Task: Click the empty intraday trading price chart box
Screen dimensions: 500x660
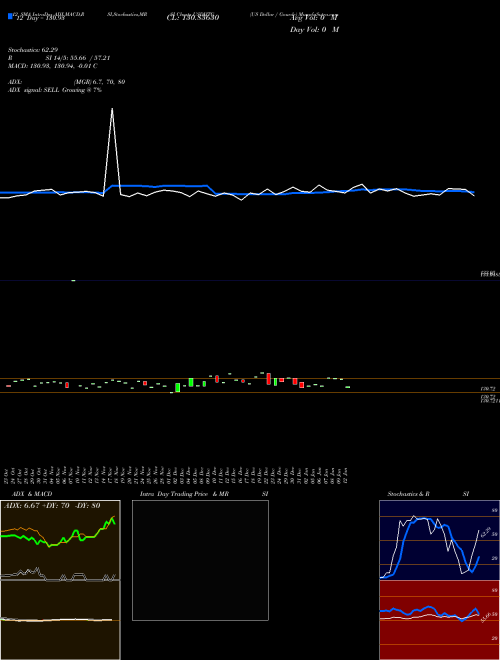Action: click(200, 560)
